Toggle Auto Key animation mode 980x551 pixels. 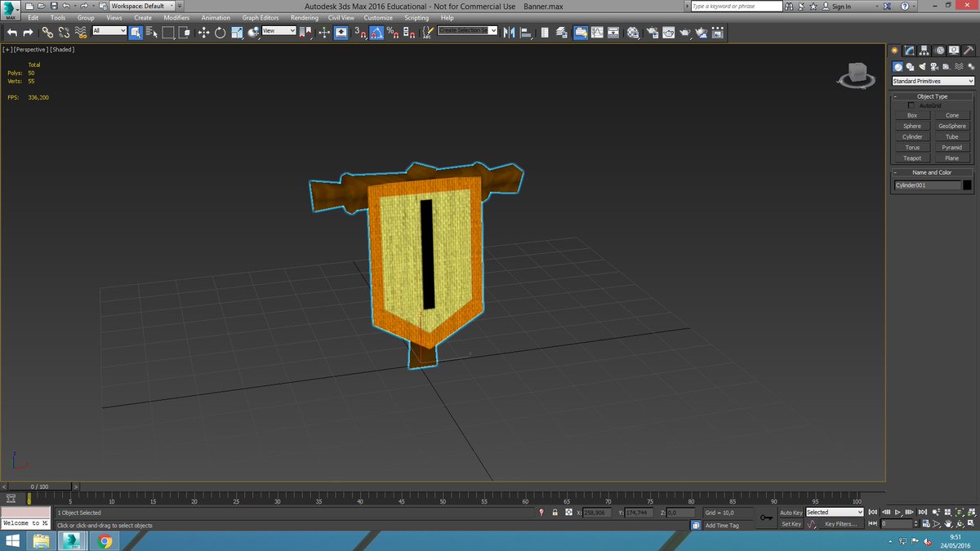coord(791,513)
